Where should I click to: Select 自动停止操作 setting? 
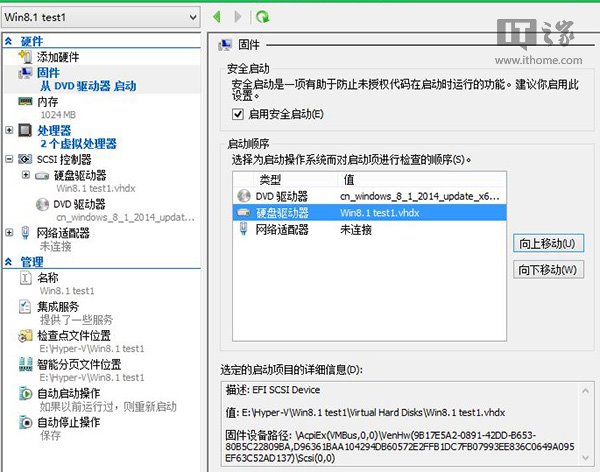(x=69, y=423)
